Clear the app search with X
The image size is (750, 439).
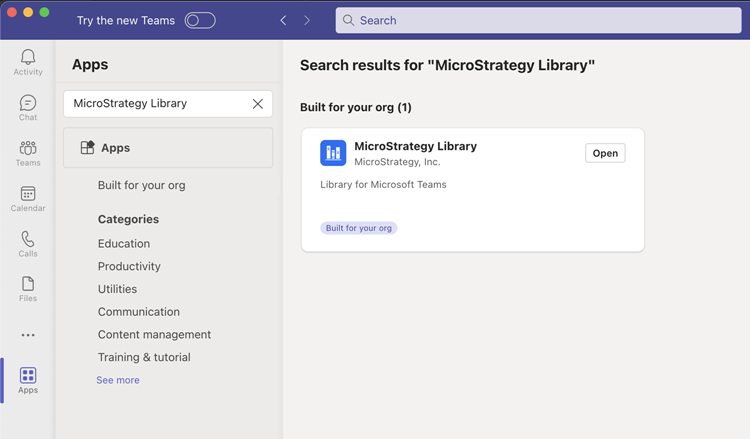click(257, 104)
